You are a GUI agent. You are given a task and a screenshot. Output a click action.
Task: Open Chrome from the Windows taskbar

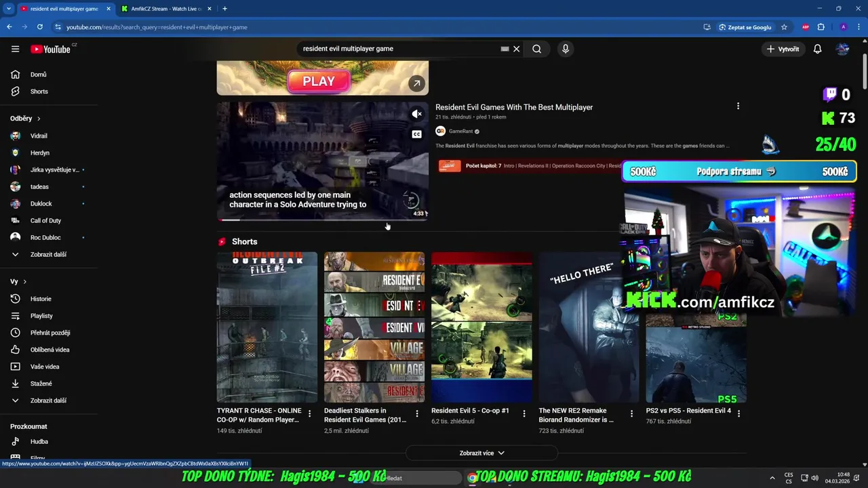[x=472, y=478]
